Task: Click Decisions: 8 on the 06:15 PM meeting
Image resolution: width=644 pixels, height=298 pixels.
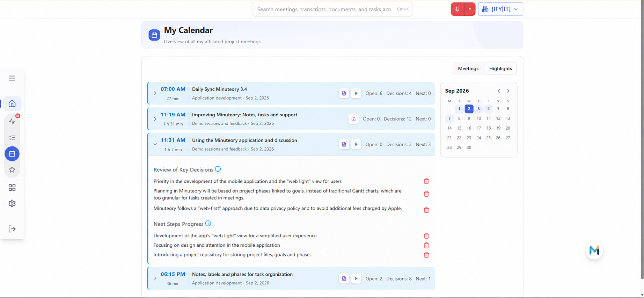Action: [399, 278]
